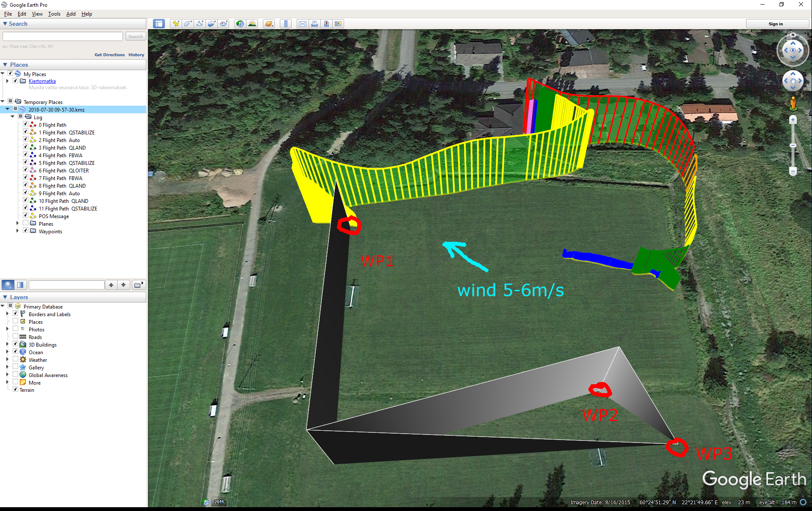Uncheck the 6 Flight Path QLOITER checkbox
Viewport: 812px width, 511px height.
point(25,170)
